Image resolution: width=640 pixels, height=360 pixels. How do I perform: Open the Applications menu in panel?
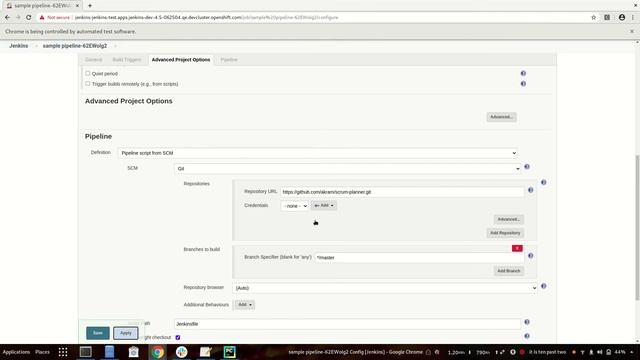[x=16, y=352]
